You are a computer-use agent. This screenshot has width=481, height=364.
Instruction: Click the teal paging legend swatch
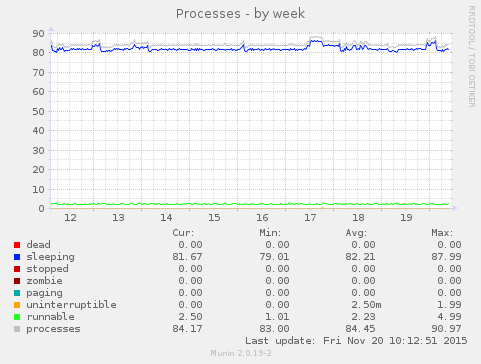point(17,293)
